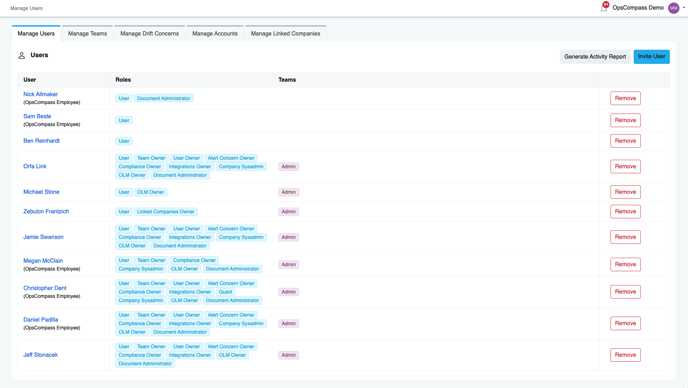
Task: Remove Michael Stone from users
Action: pos(625,192)
